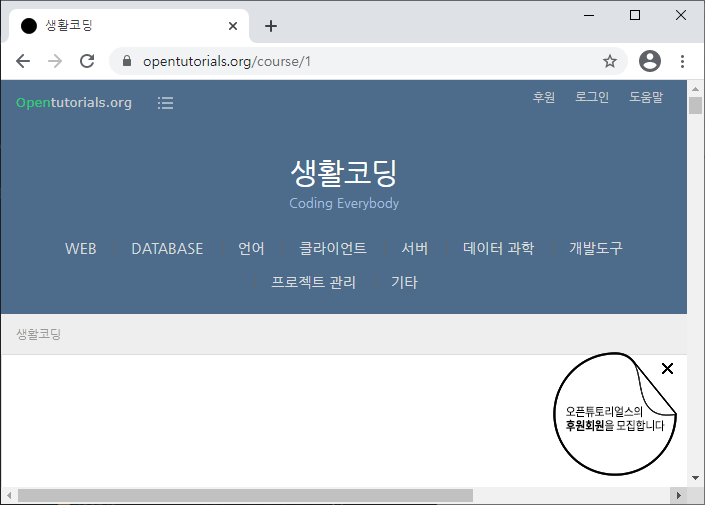
Task: Open the 개발도구 category menu
Action: [596, 249]
